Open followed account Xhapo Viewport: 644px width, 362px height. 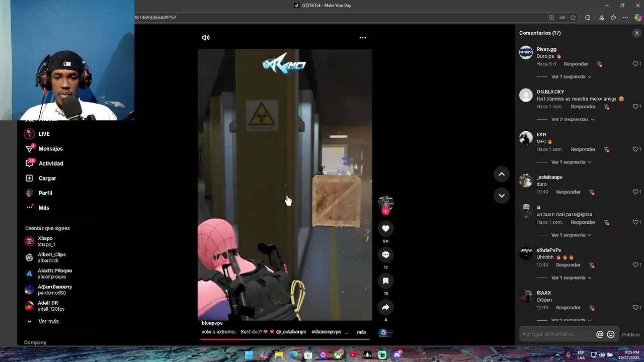point(45,242)
